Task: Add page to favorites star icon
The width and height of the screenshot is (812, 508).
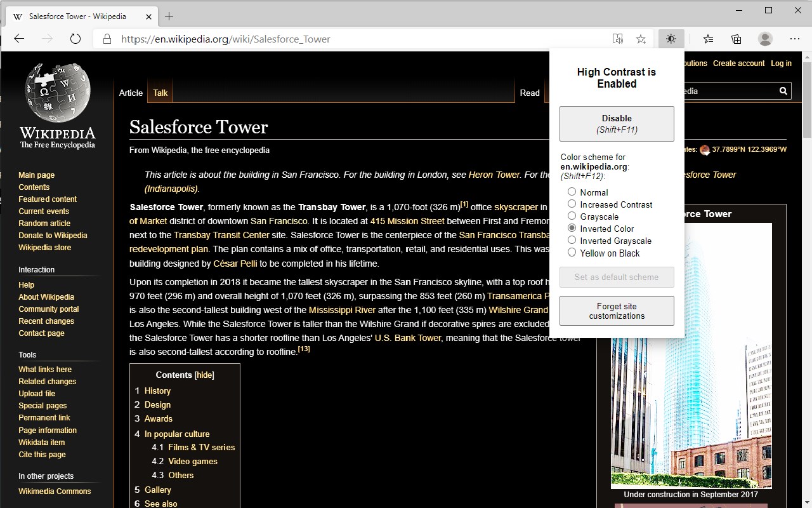Action: pos(641,39)
